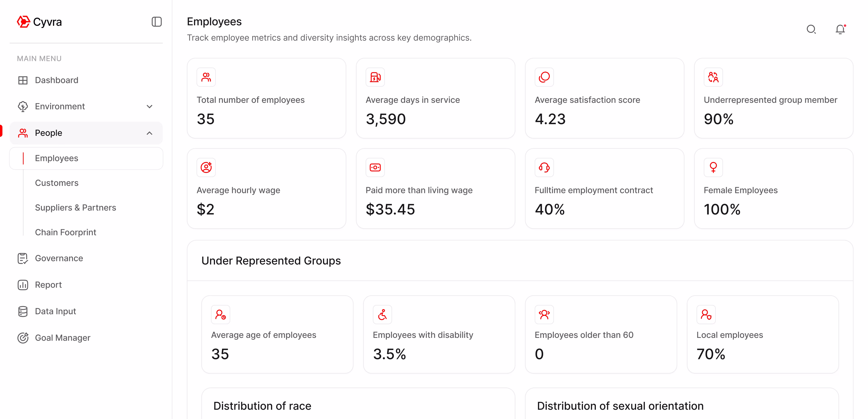868x419 pixels.
Task: Click the Female Employees symbol icon
Action: point(713,167)
